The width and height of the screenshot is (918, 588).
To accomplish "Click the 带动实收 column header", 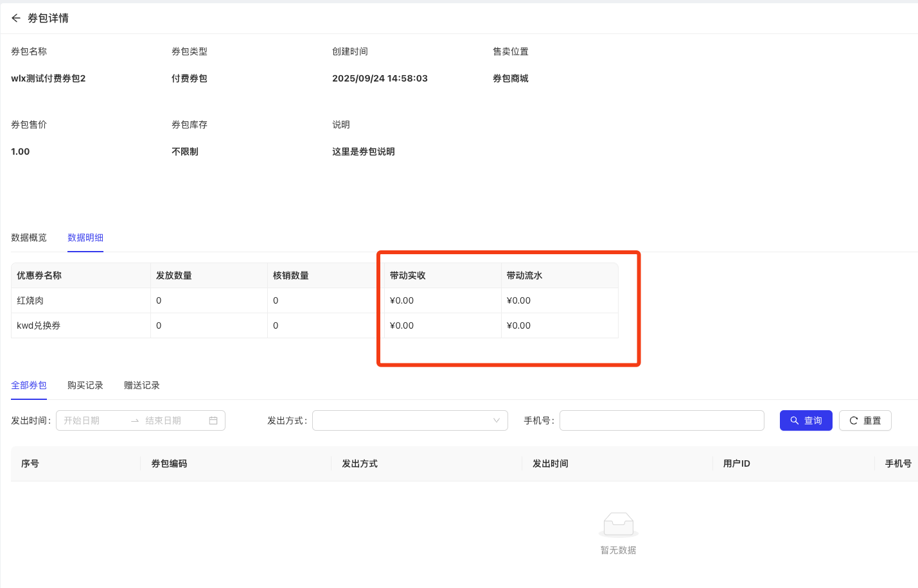I will click(408, 275).
